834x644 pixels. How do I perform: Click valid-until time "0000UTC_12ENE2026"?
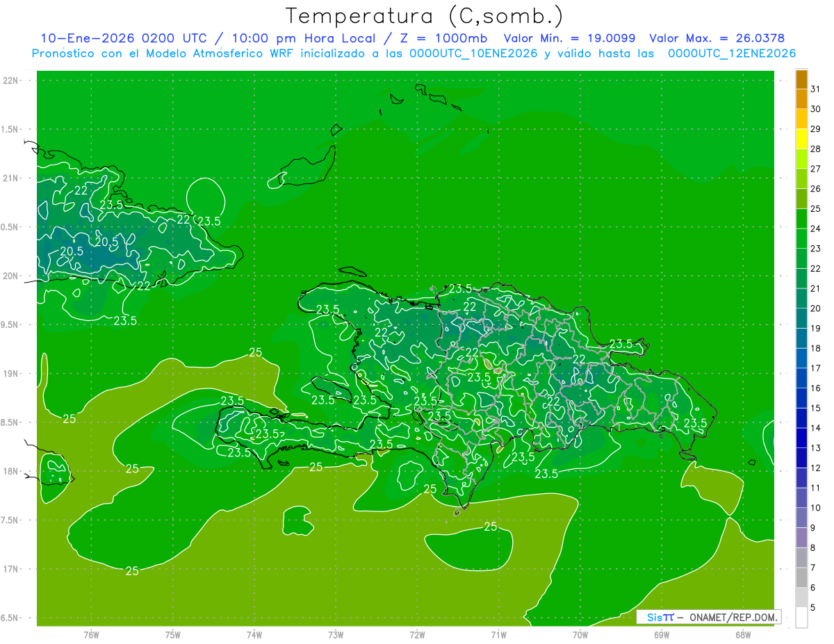pyautogui.click(x=731, y=53)
